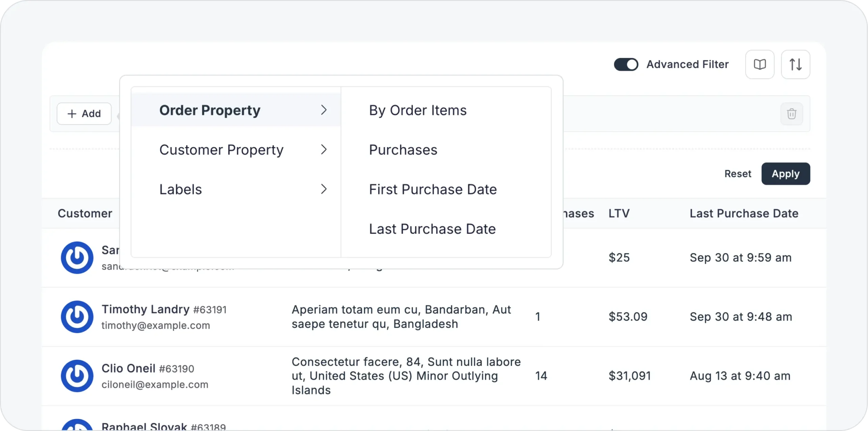Toggle the Advanced Filter switch
This screenshot has width=868, height=431.
[626, 64]
